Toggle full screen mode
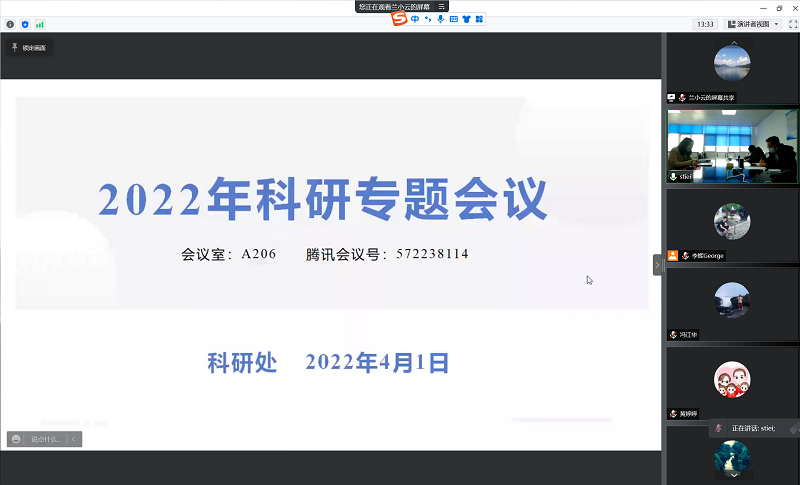This screenshot has height=485, width=800. click(793, 24)
